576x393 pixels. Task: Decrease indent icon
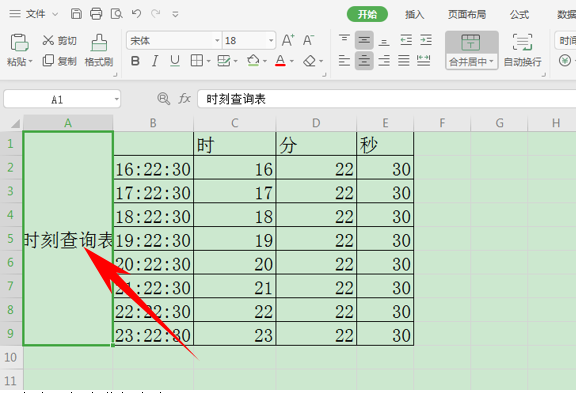tap(406, 40)
